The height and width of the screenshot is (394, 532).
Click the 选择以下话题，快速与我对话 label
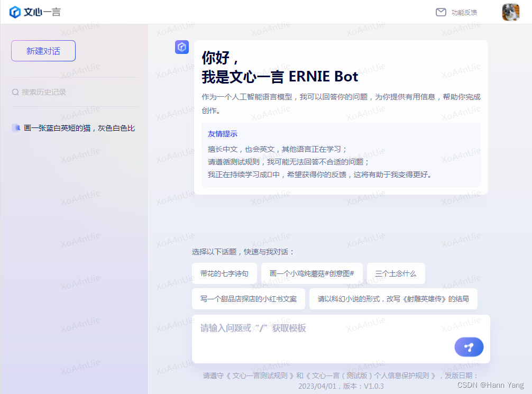click(243, 252)
